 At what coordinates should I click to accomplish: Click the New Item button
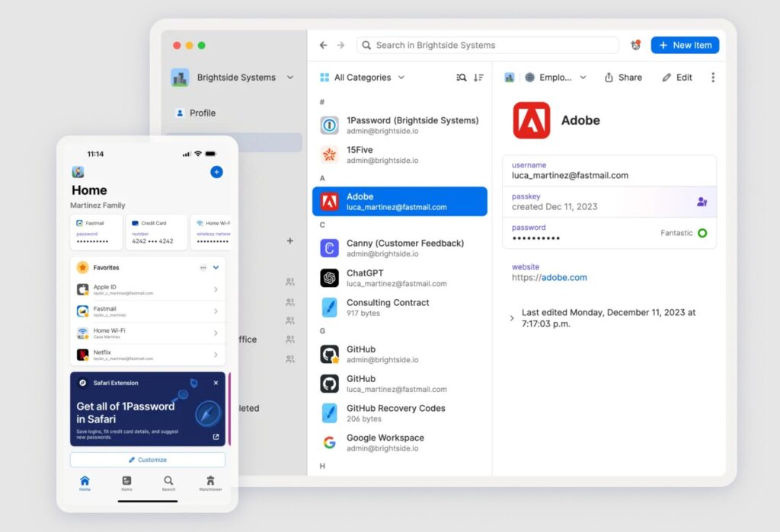pyautogui.click(x=685, y=45)
